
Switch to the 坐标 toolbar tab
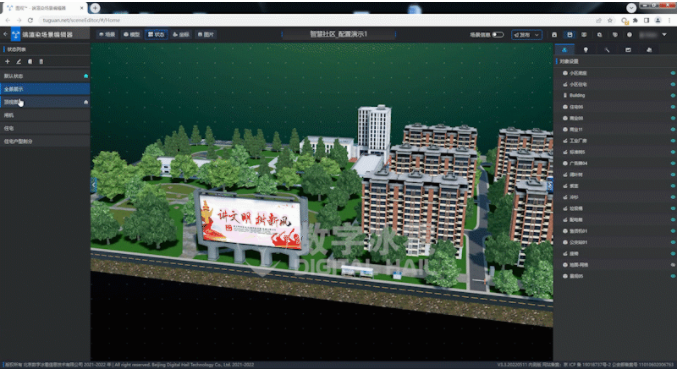pyautogui.click(x=181, y=35)
